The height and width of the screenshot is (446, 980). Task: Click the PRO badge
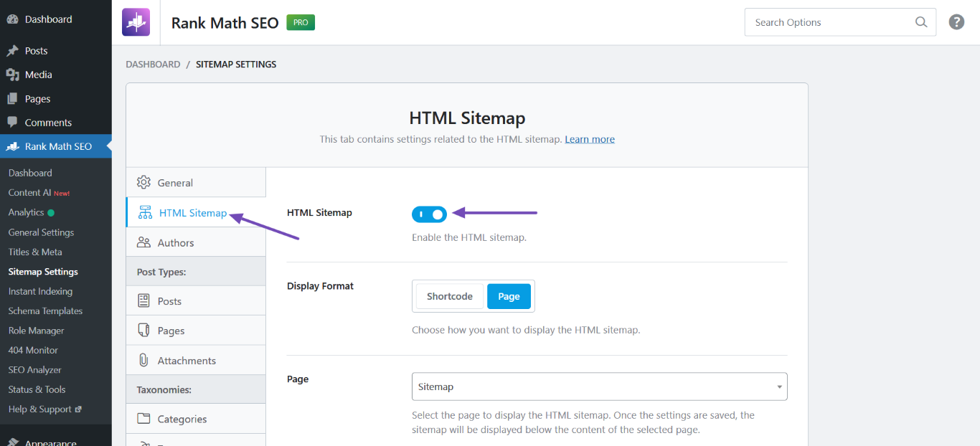click(301, 22)
